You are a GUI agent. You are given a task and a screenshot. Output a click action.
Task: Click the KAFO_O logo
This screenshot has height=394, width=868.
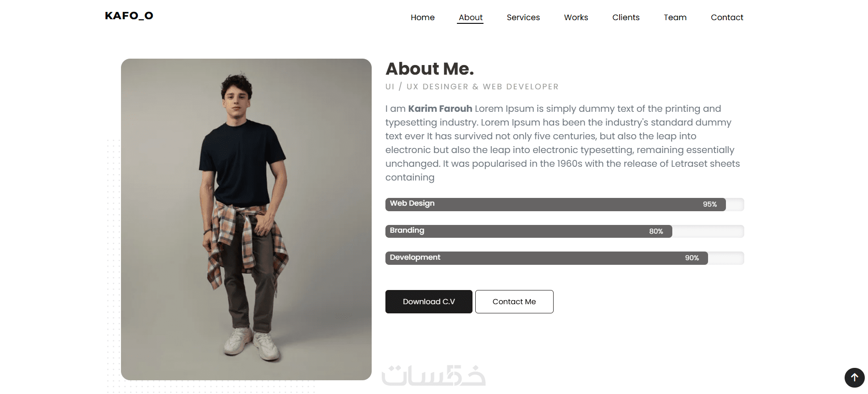tap(129, 16)
